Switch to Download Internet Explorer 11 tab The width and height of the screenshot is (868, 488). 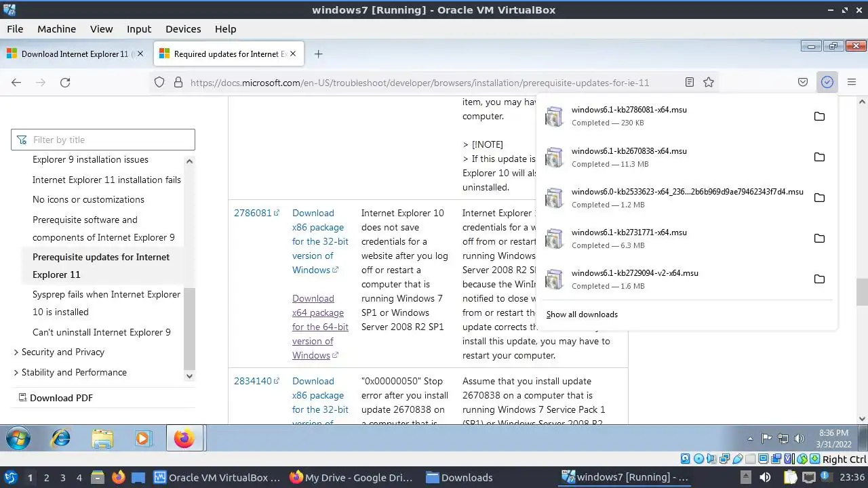click(75, 54)
